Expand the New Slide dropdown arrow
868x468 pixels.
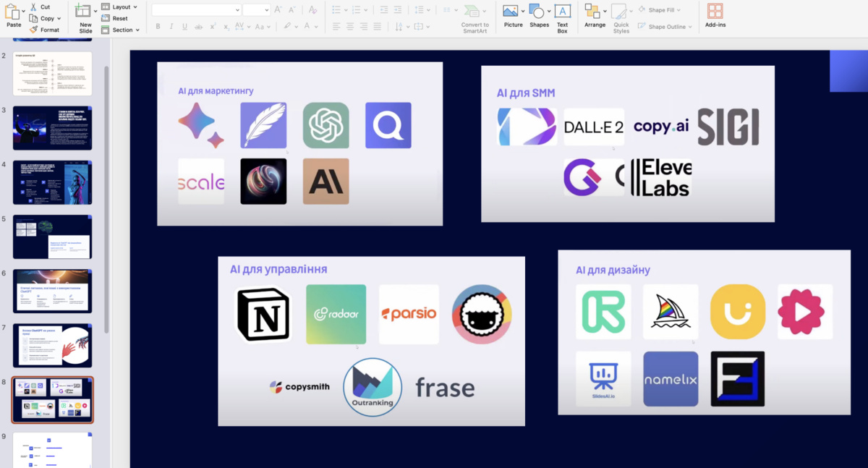(95, 12)
